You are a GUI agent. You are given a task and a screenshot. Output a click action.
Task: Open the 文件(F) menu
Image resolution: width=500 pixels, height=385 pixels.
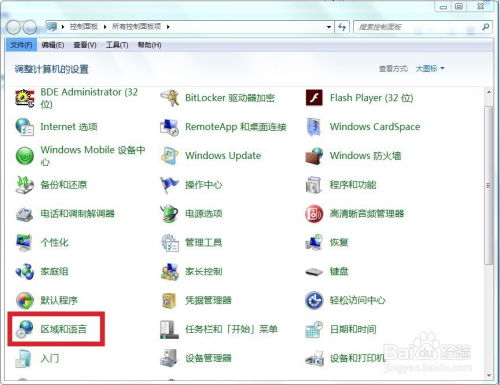21,45
